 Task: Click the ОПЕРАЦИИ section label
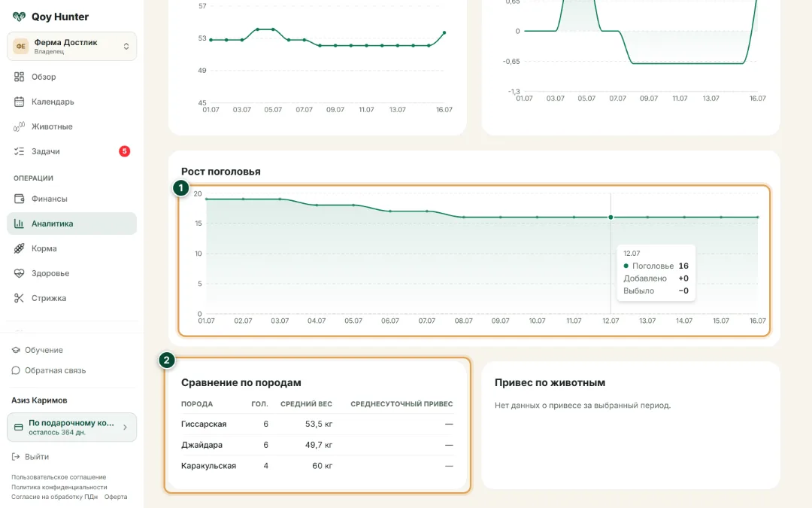click(33, 178)
